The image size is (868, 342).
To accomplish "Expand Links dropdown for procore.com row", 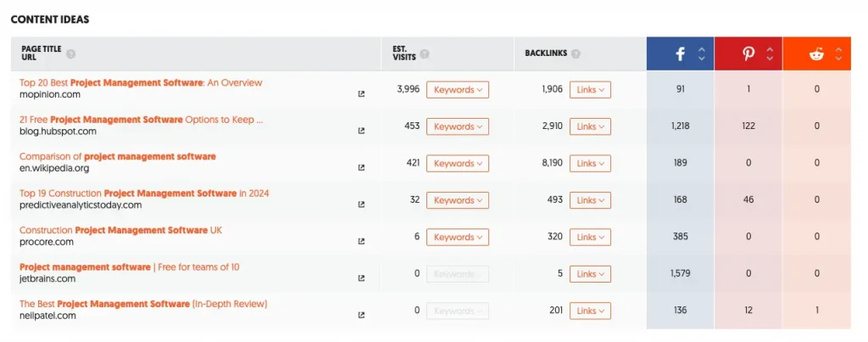I will point(590,237).
